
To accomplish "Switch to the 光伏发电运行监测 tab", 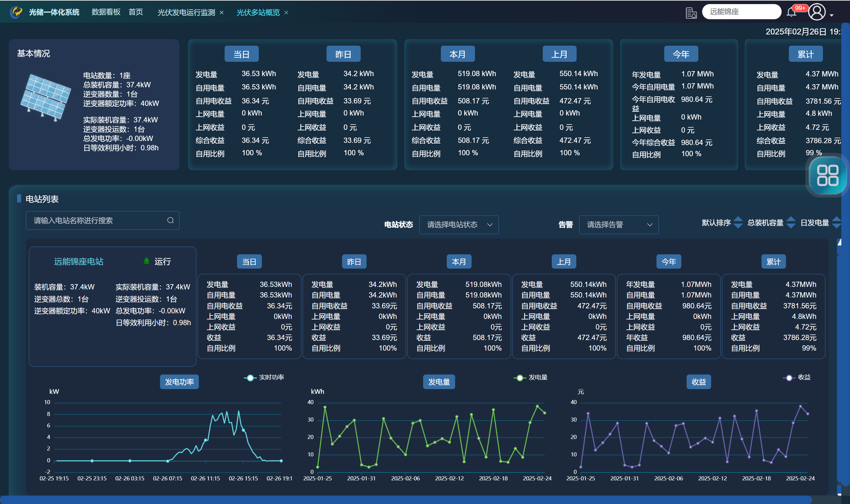I will pos(186,12).
